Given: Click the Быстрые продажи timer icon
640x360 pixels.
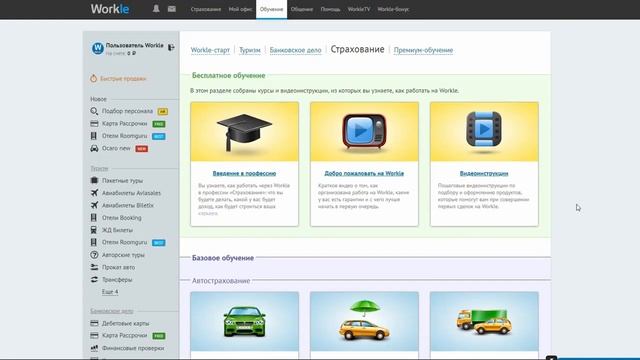Looking at the screenshot, I should [x=93, y=78].
